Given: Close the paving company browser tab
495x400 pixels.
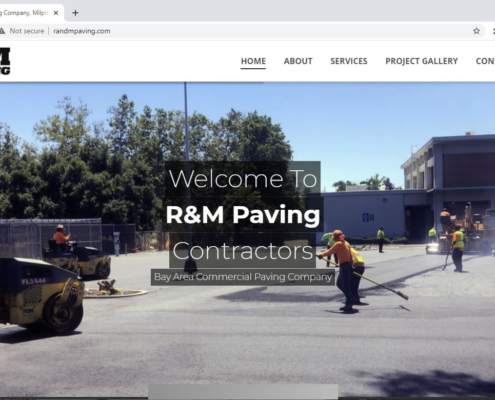Looking at the screenshot, I should pyautogui.click(x=56, y=13).
